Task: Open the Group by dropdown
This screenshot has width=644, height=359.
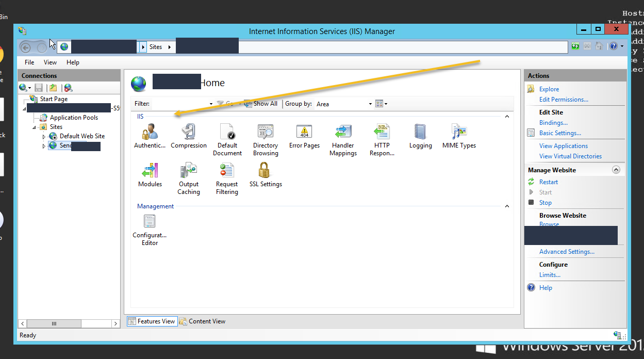Action: [344, 104]
